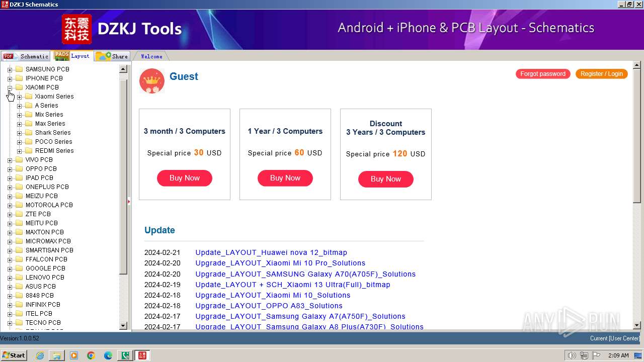Open Huawei nova 12 bitmap update link
The width and height of the screenshot is (644, 362).
coord(271,252)
